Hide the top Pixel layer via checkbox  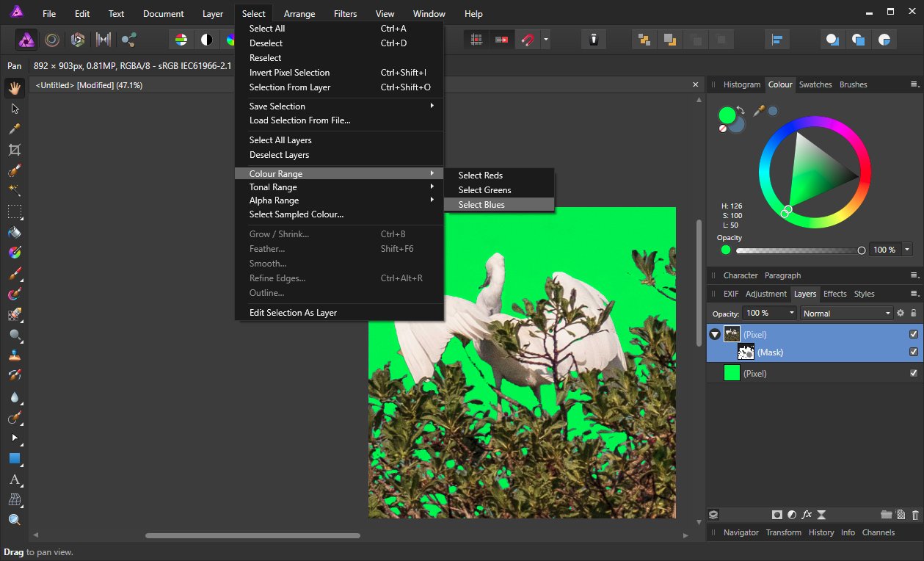tap(913, 334)
